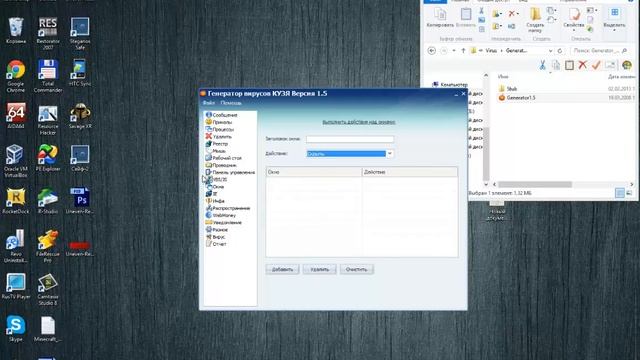Select Oracle VM VirtualBox desktop icon

click(16, 161)
